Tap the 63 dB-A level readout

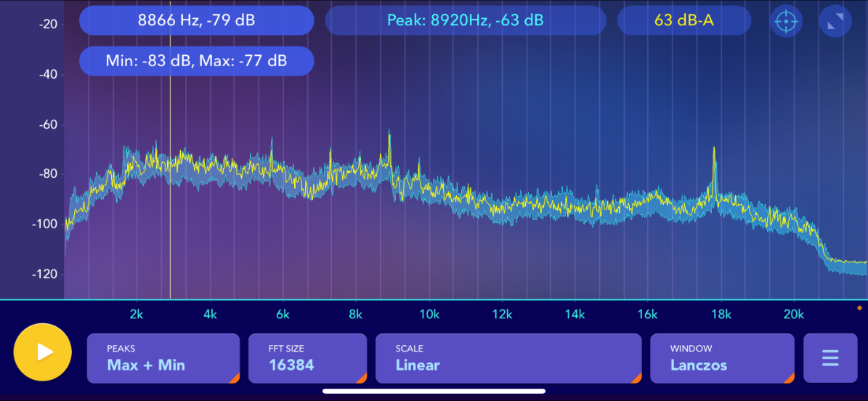(x=684, y=20)
